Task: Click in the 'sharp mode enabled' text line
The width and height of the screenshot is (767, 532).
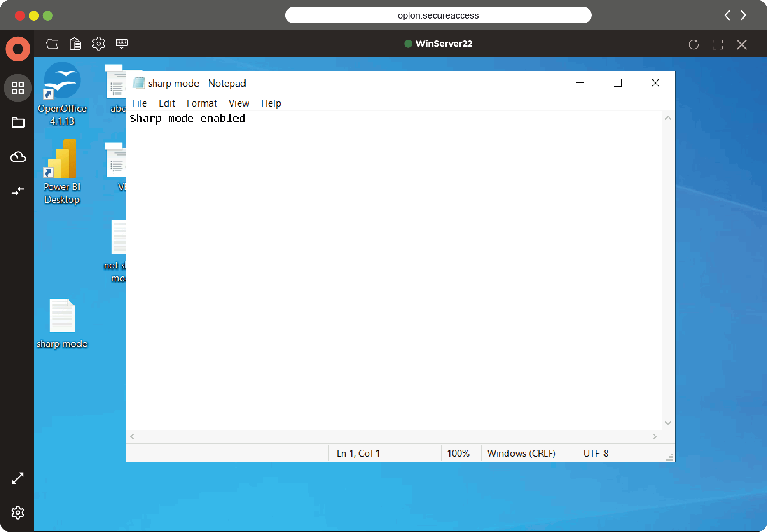Action: pos(187,119)
